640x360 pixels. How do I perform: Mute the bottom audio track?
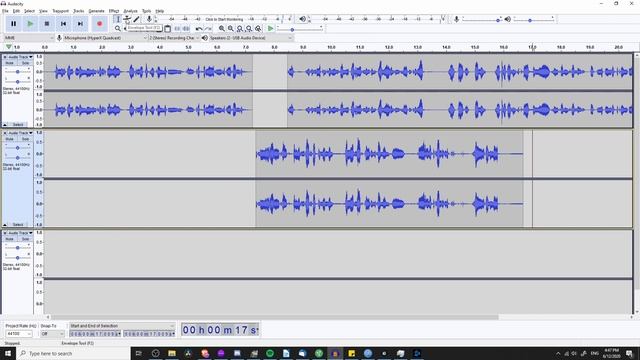pyautogui.click(x=9, y=239)
